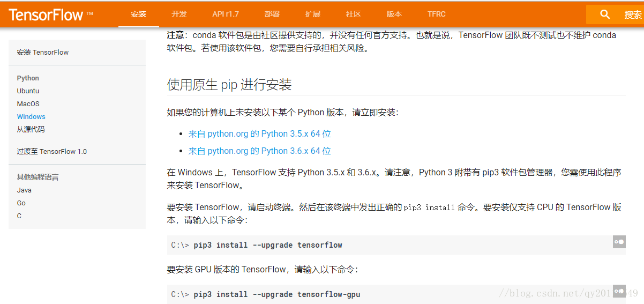
Task: Go to the 版本 tab
Action: coord(394,14)
